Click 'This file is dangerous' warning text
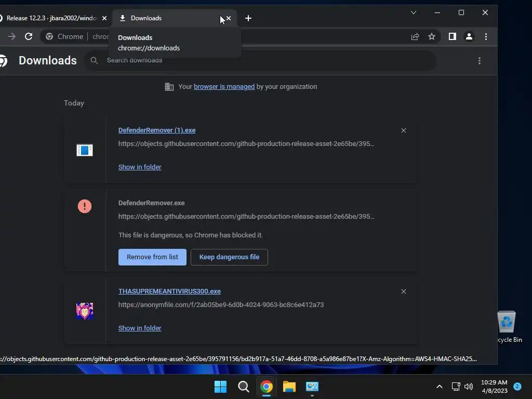 click(x=190, y=235)
